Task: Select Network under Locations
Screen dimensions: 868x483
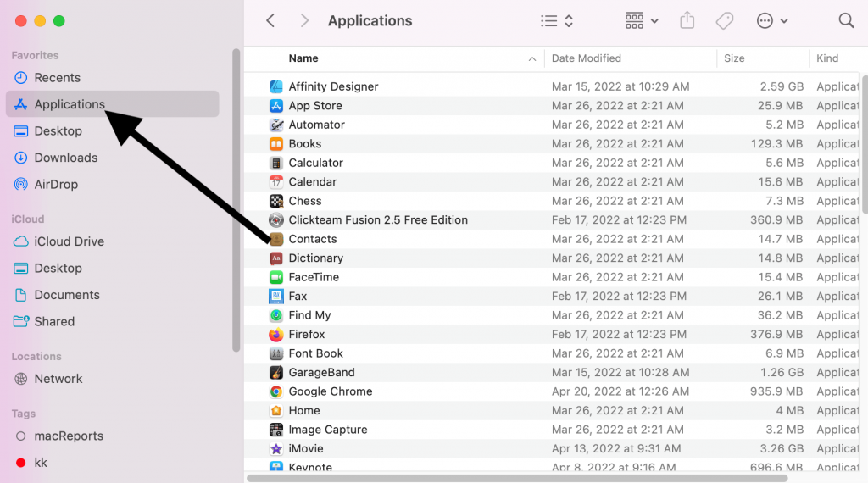Action: pos(113,379)
